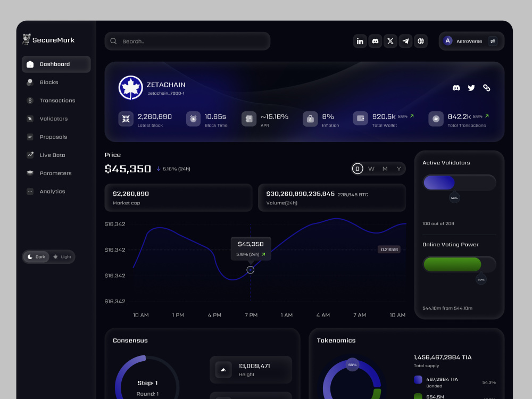Viewport: 532px width, 399px height.
Task: Click the price chart point marker
Action: point(251,270)
